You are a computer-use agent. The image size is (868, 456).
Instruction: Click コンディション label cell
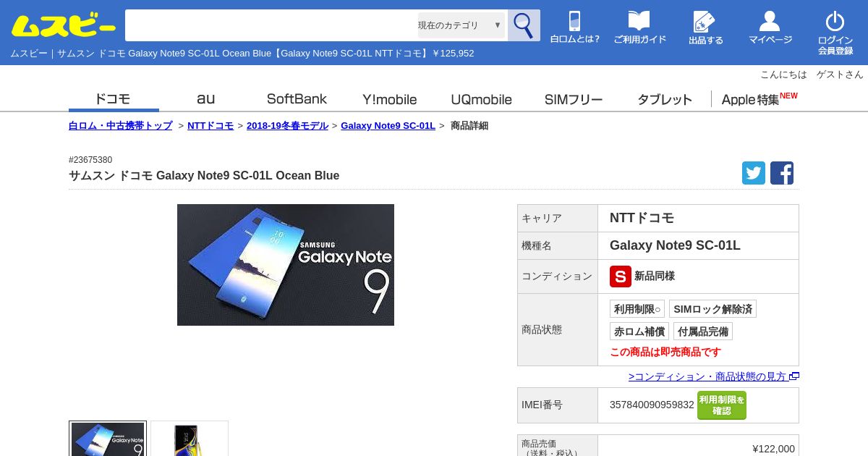558,276
